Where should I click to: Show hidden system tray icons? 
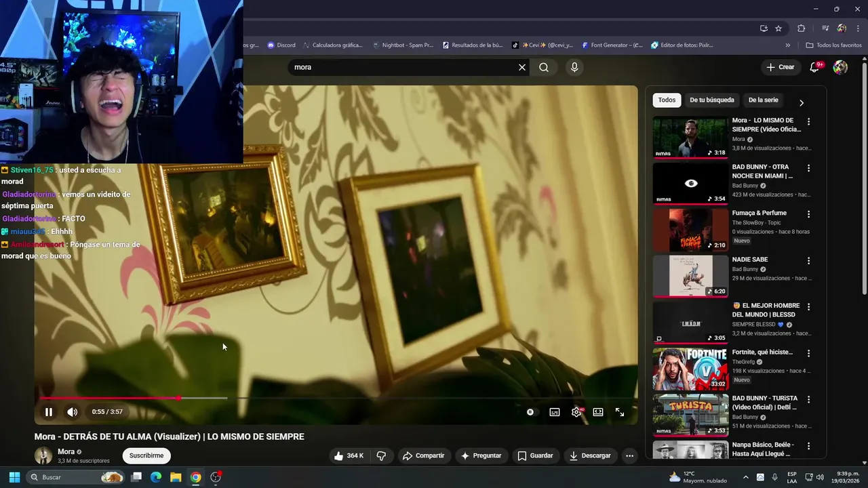pos(746,477)
